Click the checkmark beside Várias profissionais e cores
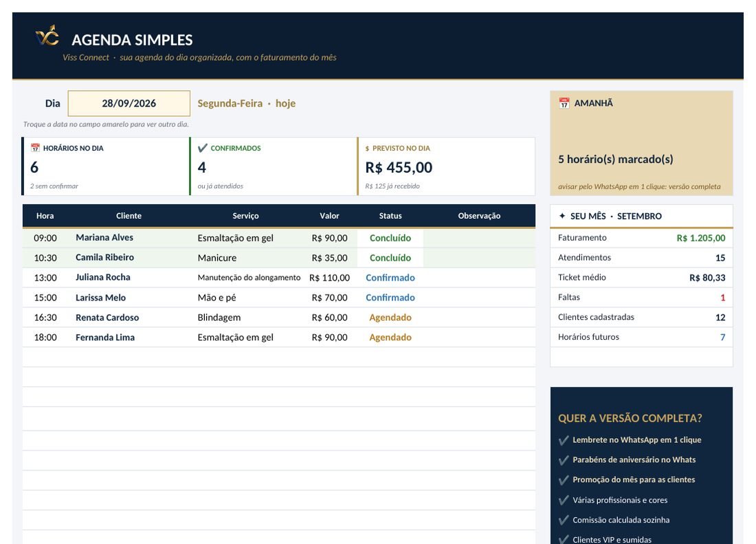Image resolution: width=756 pixels, height=544 pixels. [564, 500]
